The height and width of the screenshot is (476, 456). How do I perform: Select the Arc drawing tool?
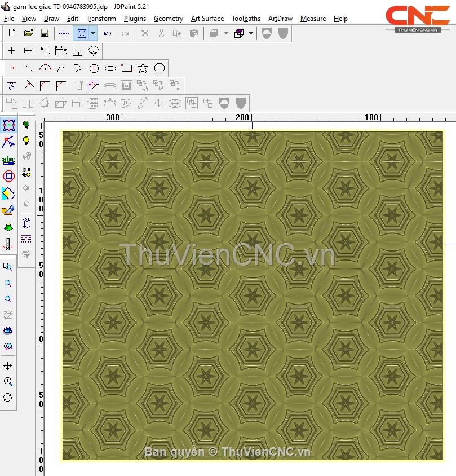point(45,68)
